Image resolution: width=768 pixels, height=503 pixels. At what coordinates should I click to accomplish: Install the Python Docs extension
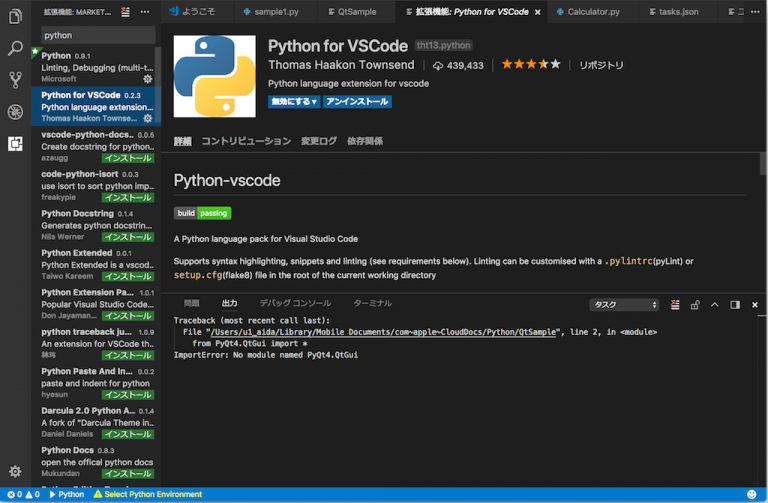(x=128, y=474)
